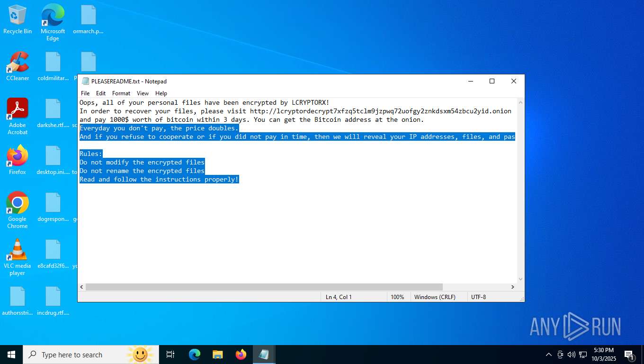
Task: Maximize the Notepad window
Action: coord(492,81)
